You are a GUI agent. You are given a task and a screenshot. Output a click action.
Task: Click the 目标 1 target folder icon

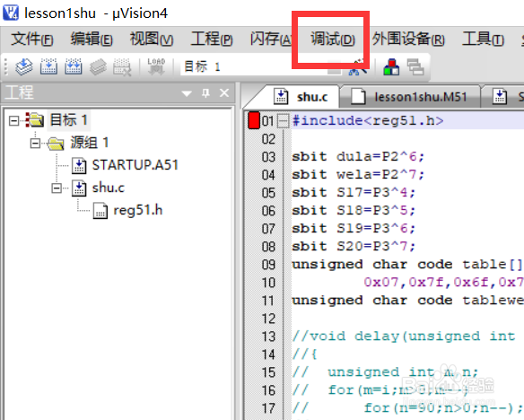coord(35,120)
